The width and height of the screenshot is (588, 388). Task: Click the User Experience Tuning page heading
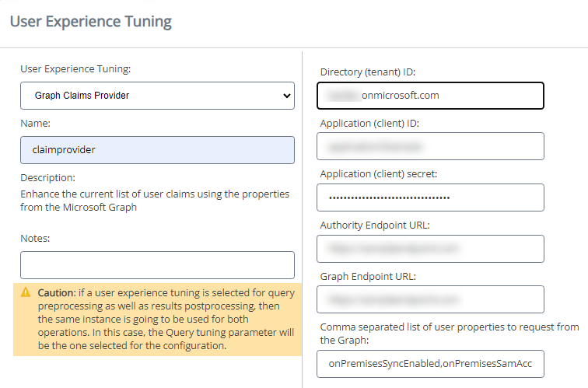tap(90, 22)
